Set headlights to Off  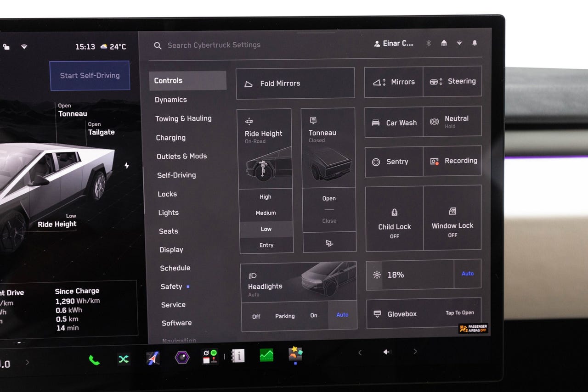pos(256,317)
